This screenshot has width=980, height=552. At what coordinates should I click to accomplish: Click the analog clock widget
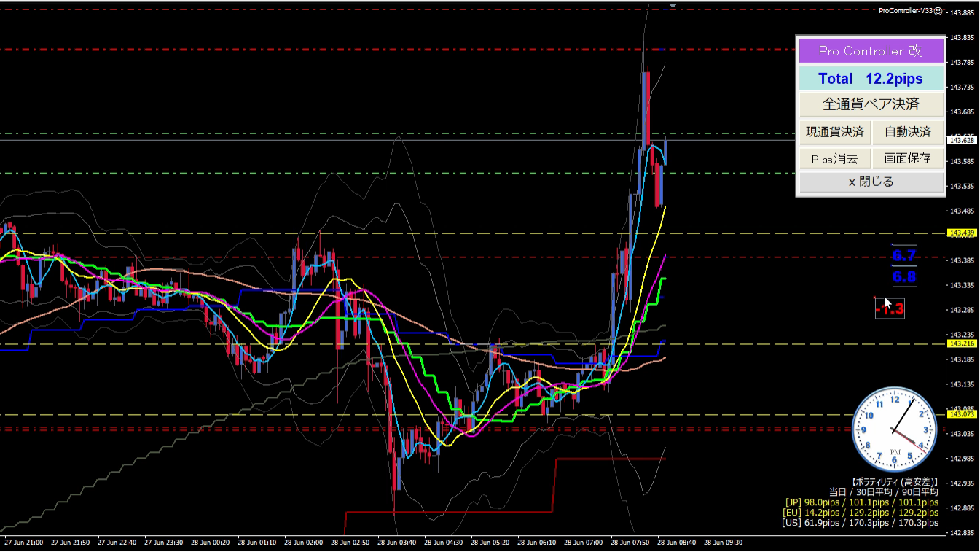coord(895,429)
